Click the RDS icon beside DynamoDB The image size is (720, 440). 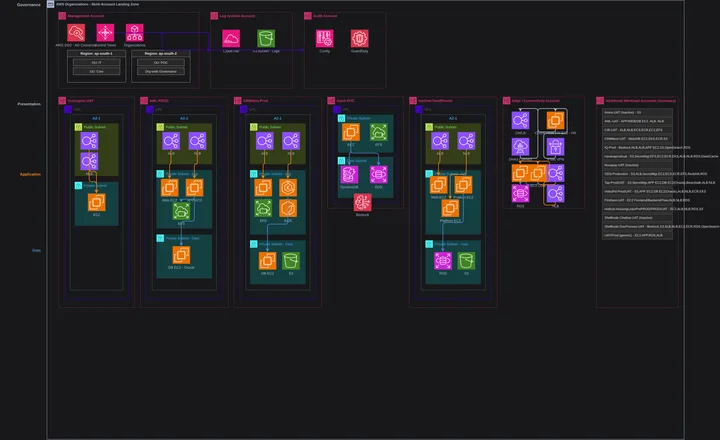pyautogui.click(x=378, y=175)
